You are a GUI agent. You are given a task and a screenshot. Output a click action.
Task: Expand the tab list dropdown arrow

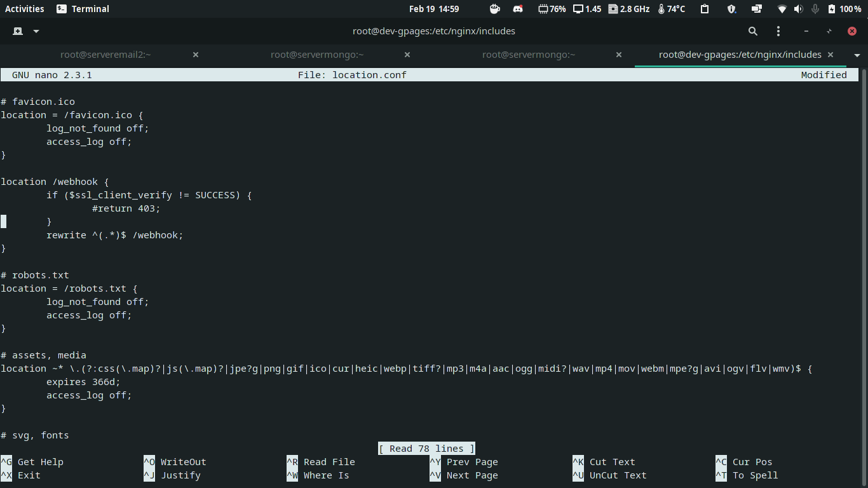tap(857, 55)
